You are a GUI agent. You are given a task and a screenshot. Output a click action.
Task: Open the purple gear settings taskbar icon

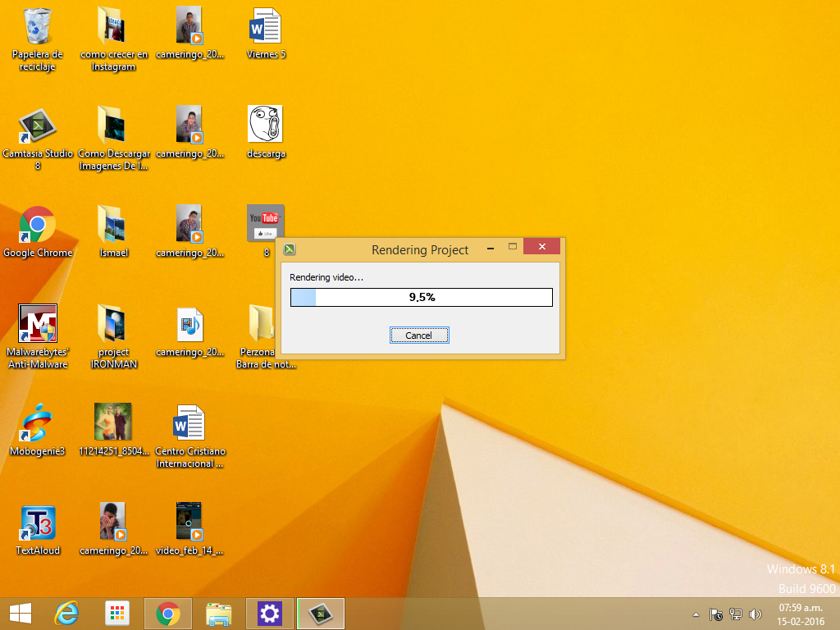(269, 614)
